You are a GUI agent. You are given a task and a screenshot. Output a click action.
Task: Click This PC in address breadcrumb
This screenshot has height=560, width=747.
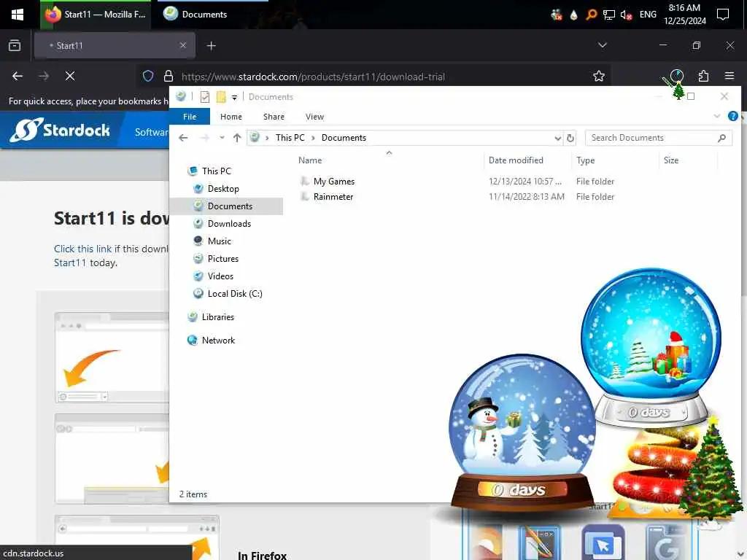[290, 138]
